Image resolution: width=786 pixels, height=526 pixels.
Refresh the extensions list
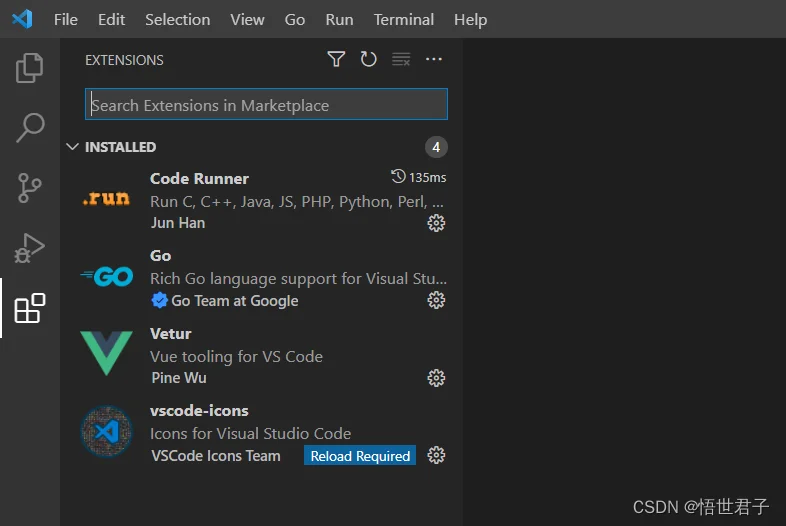[x=368, y=59]
